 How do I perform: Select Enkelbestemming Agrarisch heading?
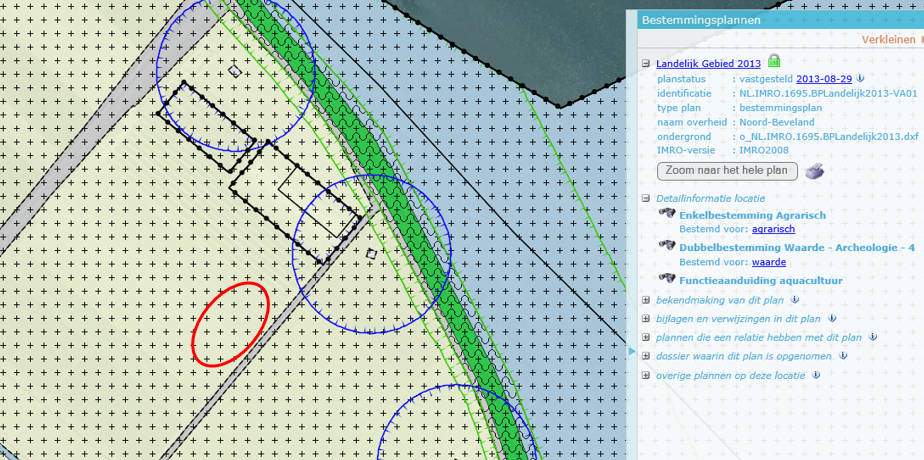pyautogui.click(x=753, y=216)
